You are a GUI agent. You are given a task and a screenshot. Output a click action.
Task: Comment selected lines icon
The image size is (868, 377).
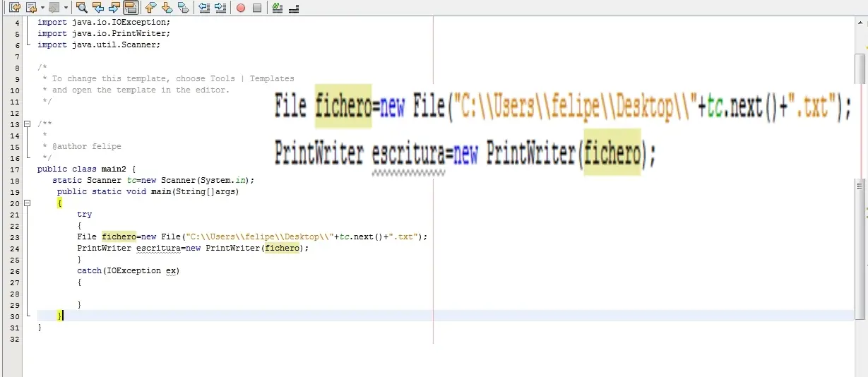[x=278, y=8]
